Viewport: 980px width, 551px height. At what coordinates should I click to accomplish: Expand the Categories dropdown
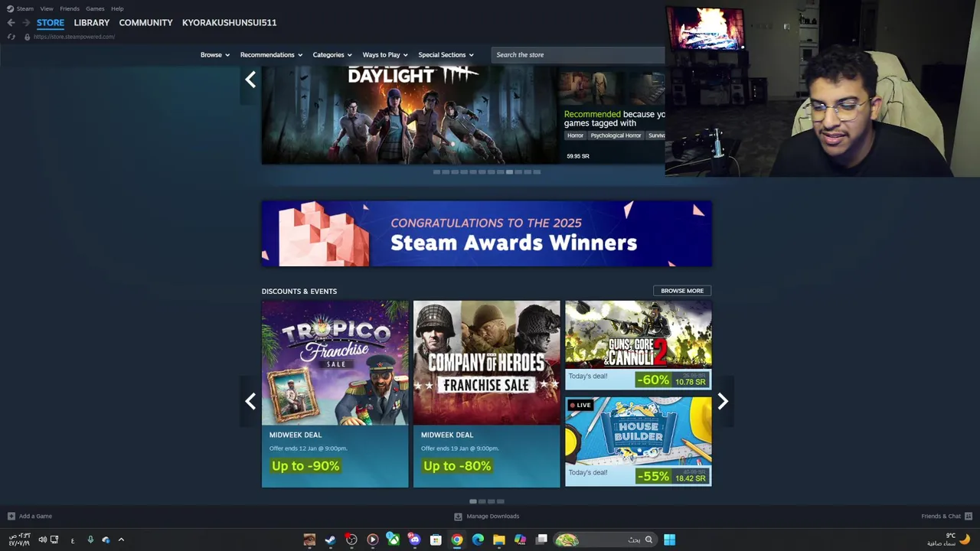[x=332, y=55]
